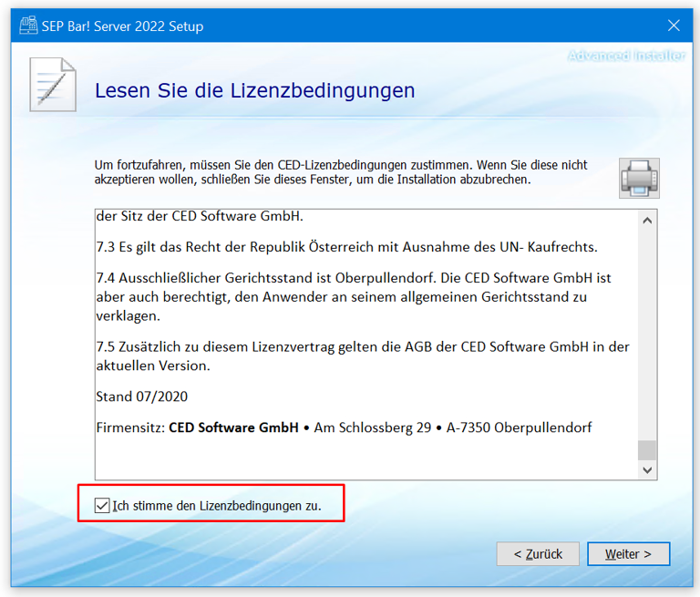Click 'der Sitz der CED Software GmbH.' line
700x597 pixels.
tap(200, 216)
